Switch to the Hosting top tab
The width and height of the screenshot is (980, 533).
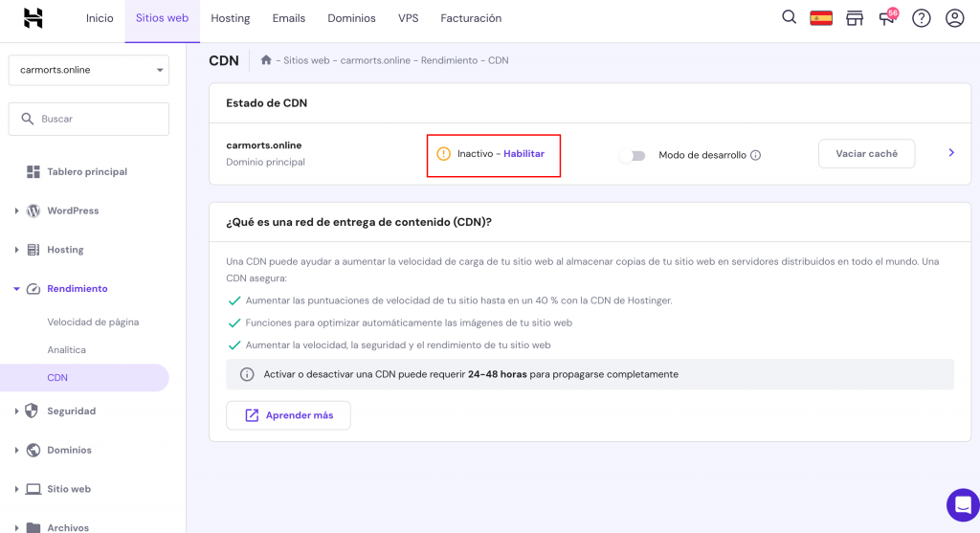point(230,18)
